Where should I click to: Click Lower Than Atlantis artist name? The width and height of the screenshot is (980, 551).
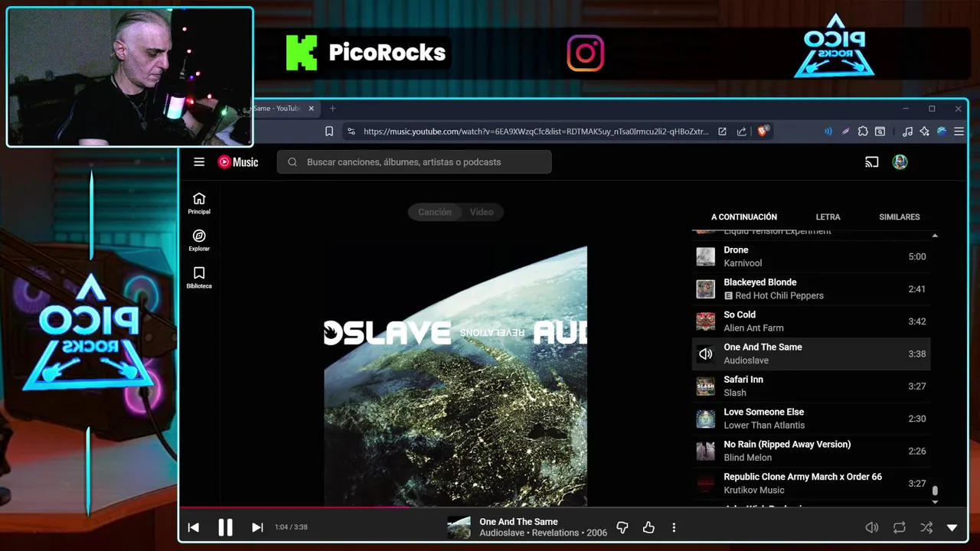[764, 425]
